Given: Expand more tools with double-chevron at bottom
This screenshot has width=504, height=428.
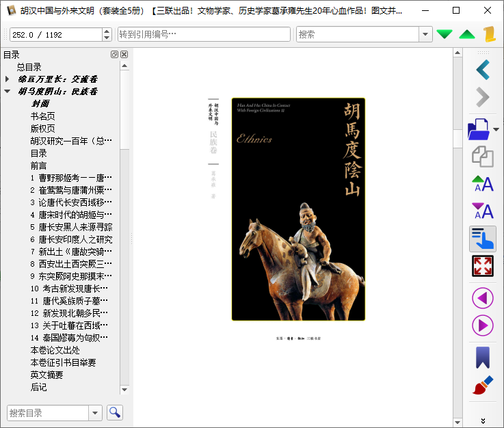Looking at the screenshot, I should 483,420.
